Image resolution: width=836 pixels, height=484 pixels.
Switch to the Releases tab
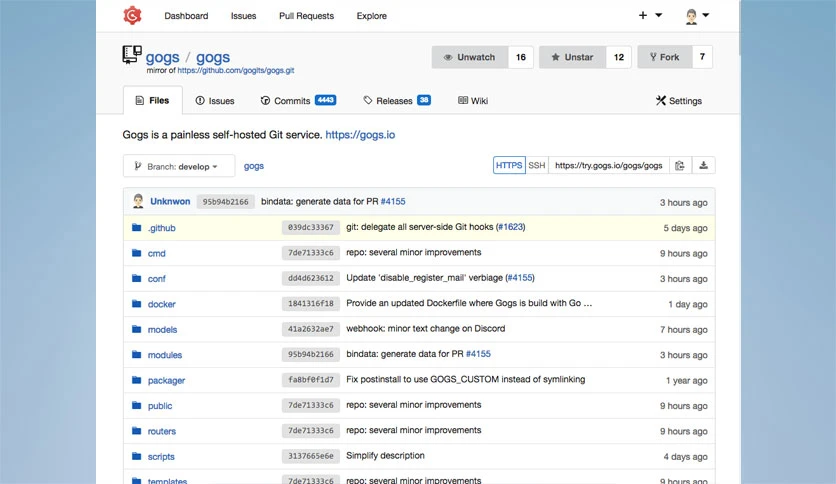pyautogui.click(x=397, y=101)
